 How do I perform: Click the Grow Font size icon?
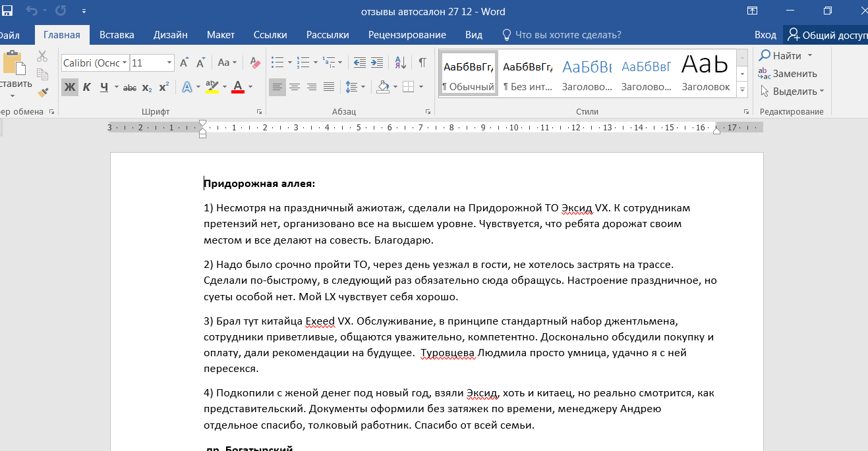tap(185, 63)
